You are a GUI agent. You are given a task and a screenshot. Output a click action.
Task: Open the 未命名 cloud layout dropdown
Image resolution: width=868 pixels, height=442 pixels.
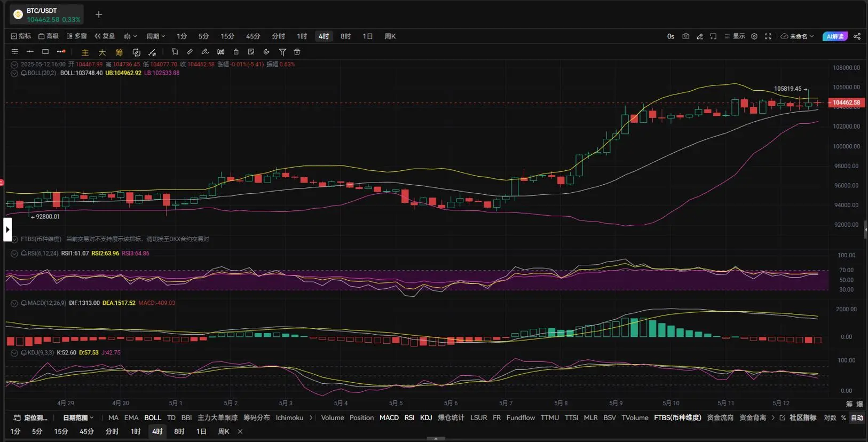[798, 36]
